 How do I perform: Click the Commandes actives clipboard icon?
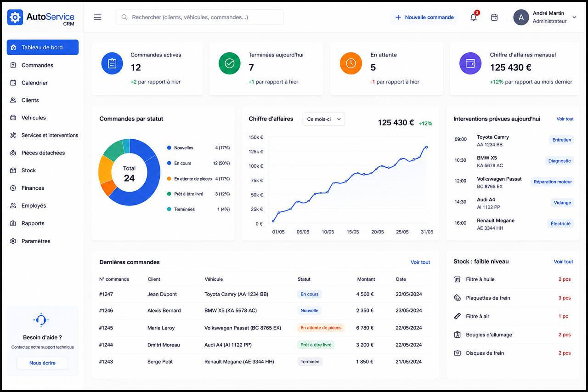click(112, 63)
